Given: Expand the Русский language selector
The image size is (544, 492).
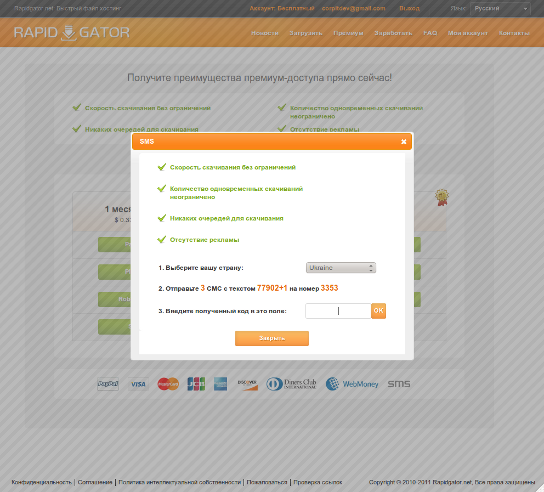Looking at the screenshot, I should click(x=500, y=8).
